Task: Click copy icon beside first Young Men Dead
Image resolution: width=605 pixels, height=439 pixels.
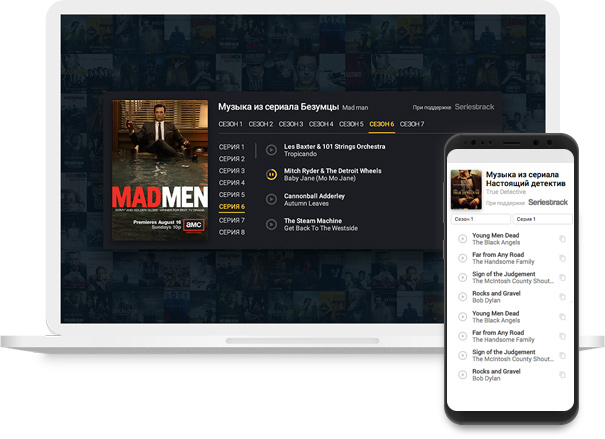Action: [x=562, y=239]
